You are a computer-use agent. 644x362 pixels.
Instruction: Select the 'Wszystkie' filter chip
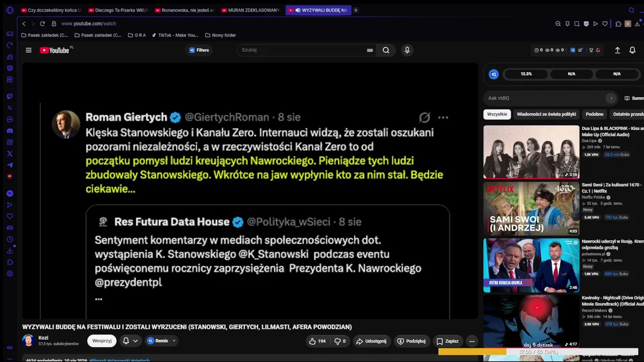tap(497, 114)
